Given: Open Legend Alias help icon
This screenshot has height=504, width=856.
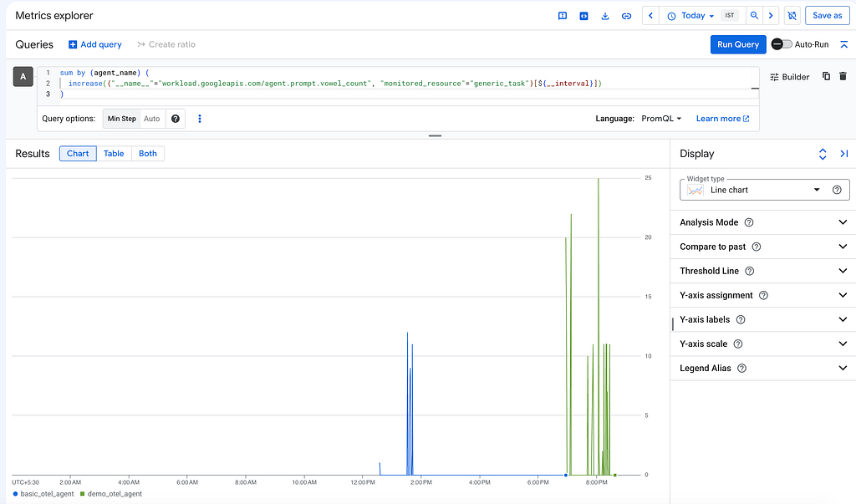Looking at the screenshot, I should [741, 368].
